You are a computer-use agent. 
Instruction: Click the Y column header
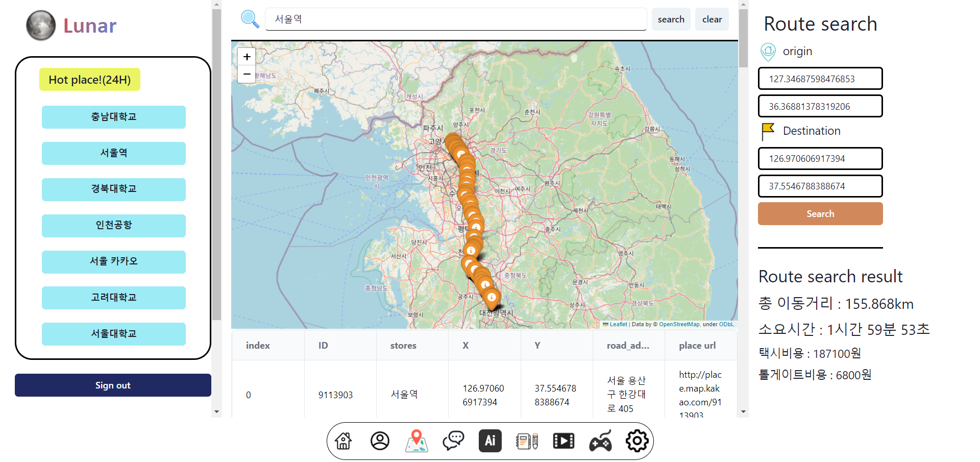(556, 346)
